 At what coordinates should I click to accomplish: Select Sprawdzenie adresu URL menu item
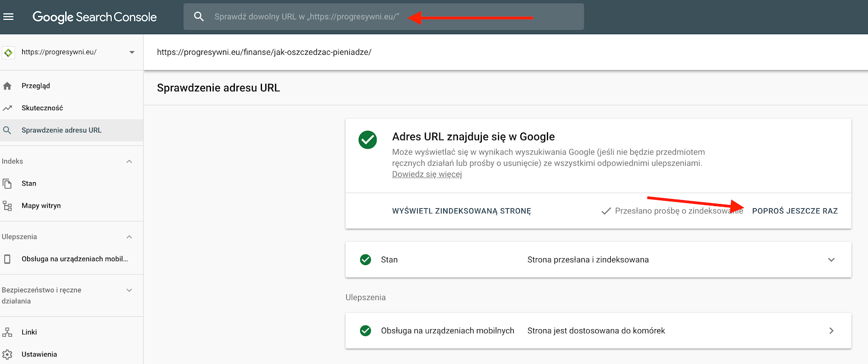[72, 130]
